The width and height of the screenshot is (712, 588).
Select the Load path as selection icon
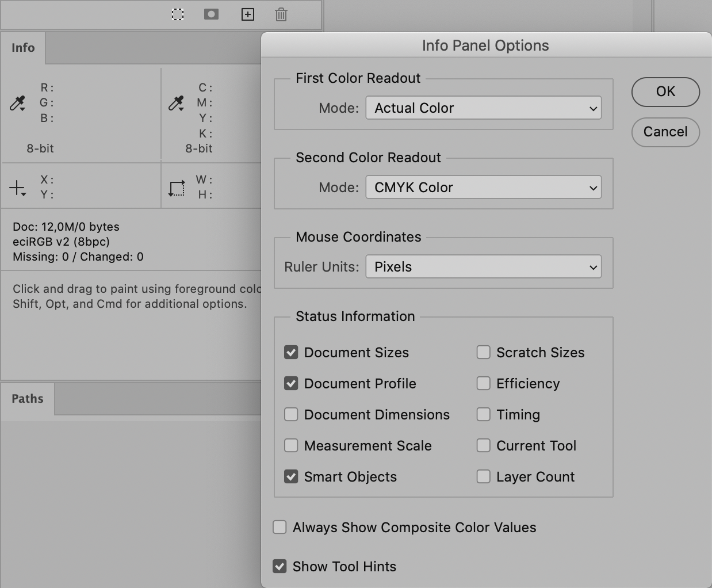click(x=177, y=14)
